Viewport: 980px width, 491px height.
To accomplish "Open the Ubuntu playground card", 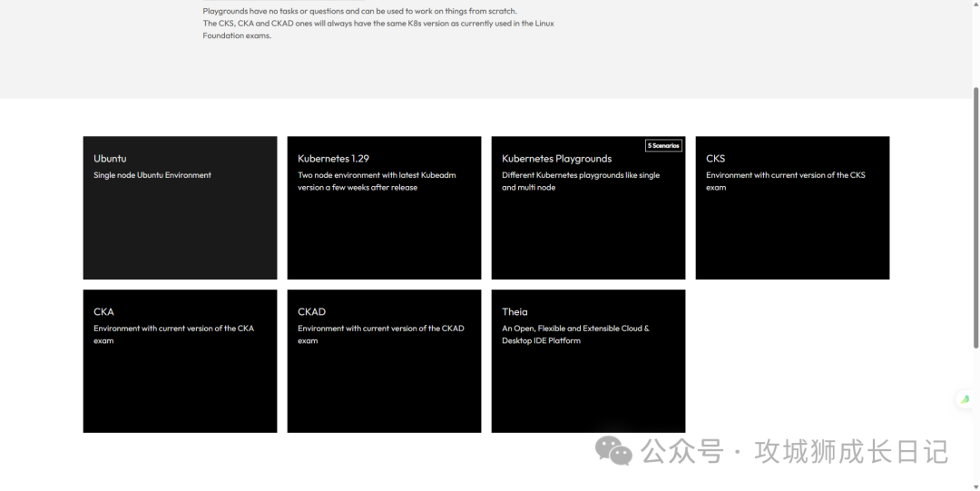I will pos(180,208).
